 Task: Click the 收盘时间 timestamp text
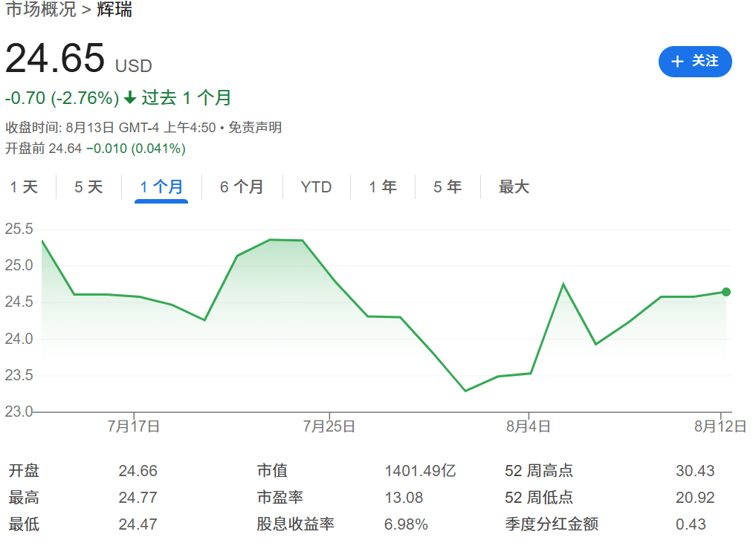click(111, 128)
